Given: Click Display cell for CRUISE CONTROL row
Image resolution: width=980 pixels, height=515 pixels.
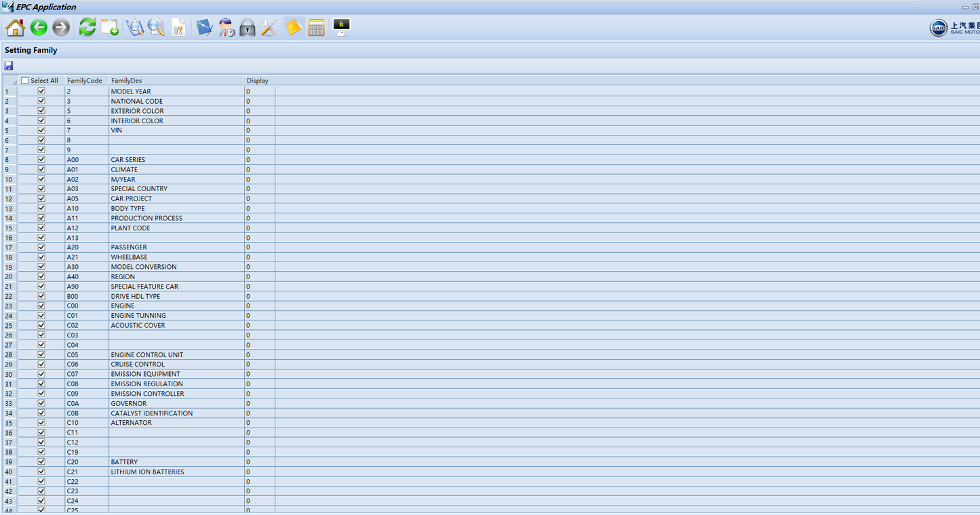Looking at the screenshot, I should [x=258, y=365].
